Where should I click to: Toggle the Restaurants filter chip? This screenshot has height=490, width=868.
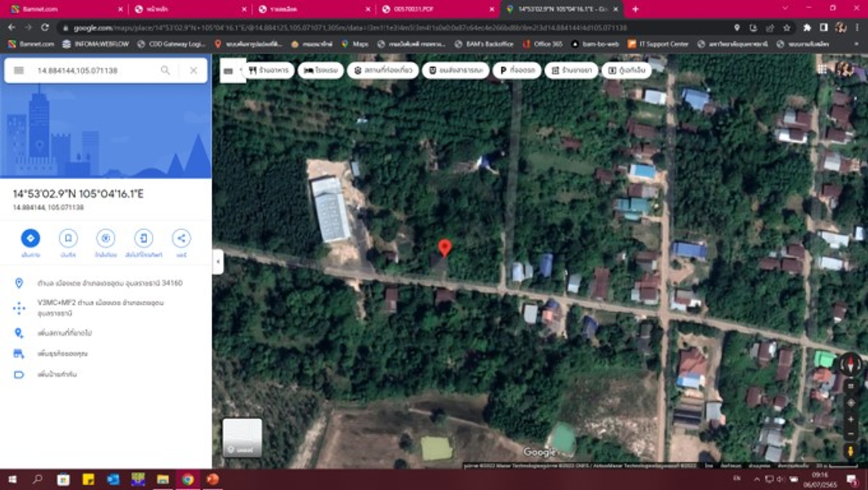tap(269, 71)
